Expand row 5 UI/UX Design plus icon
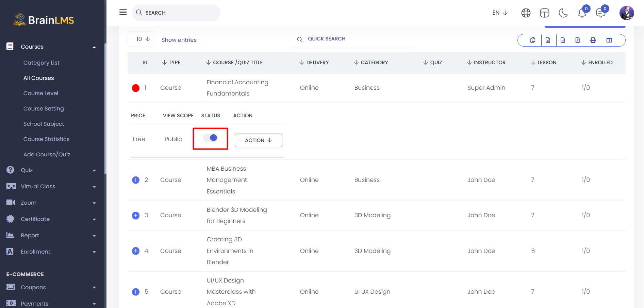 coord(136,292)
